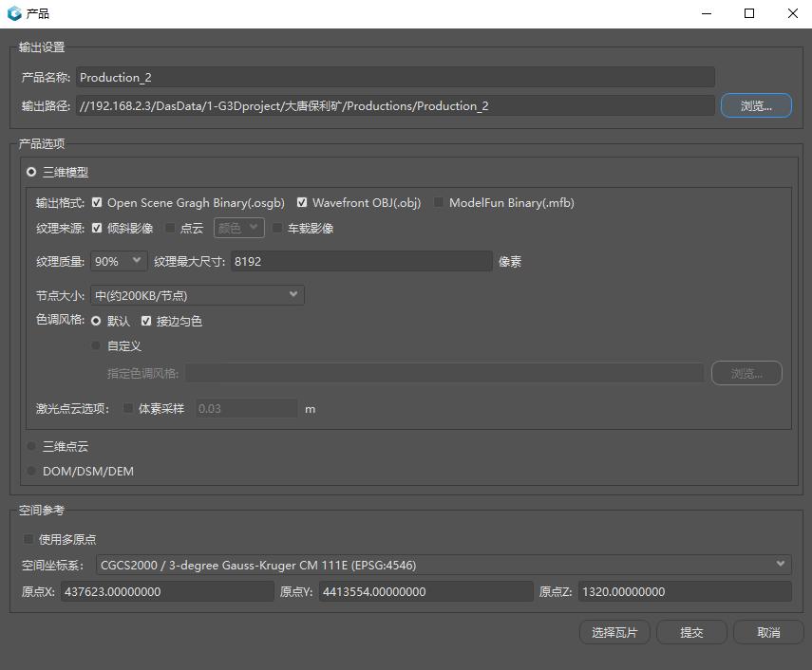
Task: Click the app logo in the title bar
Action: (x=14, y=13)
